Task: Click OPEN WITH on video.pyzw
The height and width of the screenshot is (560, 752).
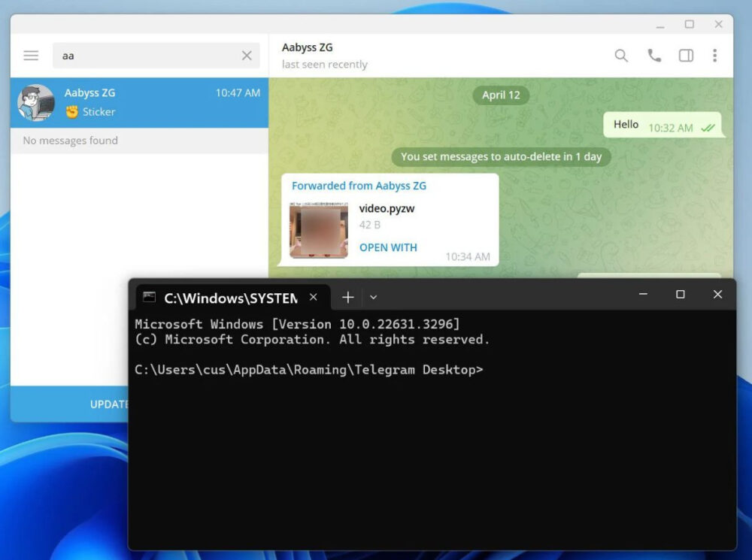Action: (x=388, y=247)
